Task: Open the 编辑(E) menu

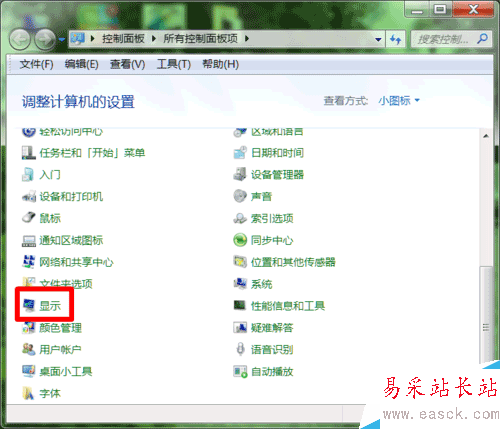Action: click(82, 64)
